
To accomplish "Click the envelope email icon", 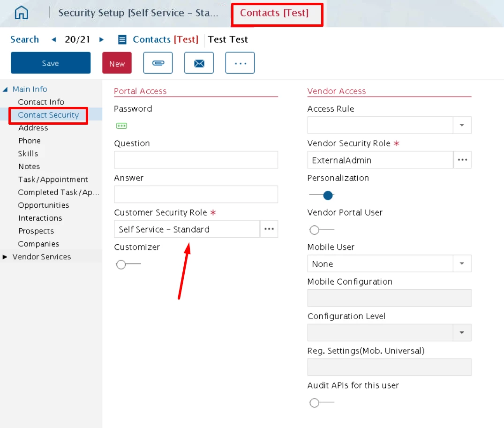I will [199, 63].
